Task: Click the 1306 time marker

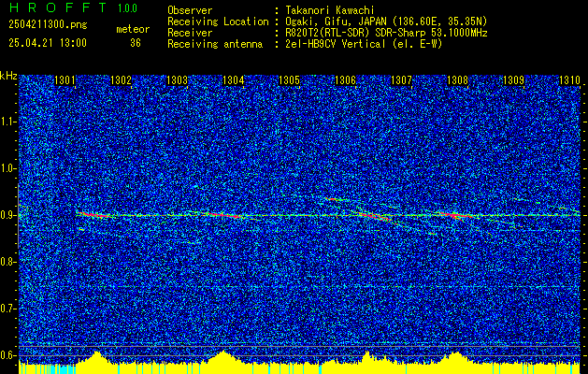Action: point(345,80)
